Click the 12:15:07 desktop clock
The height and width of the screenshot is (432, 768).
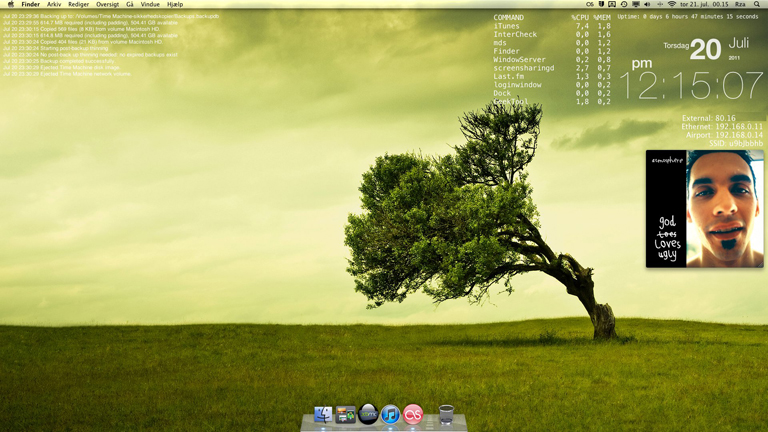pos(691,86)
